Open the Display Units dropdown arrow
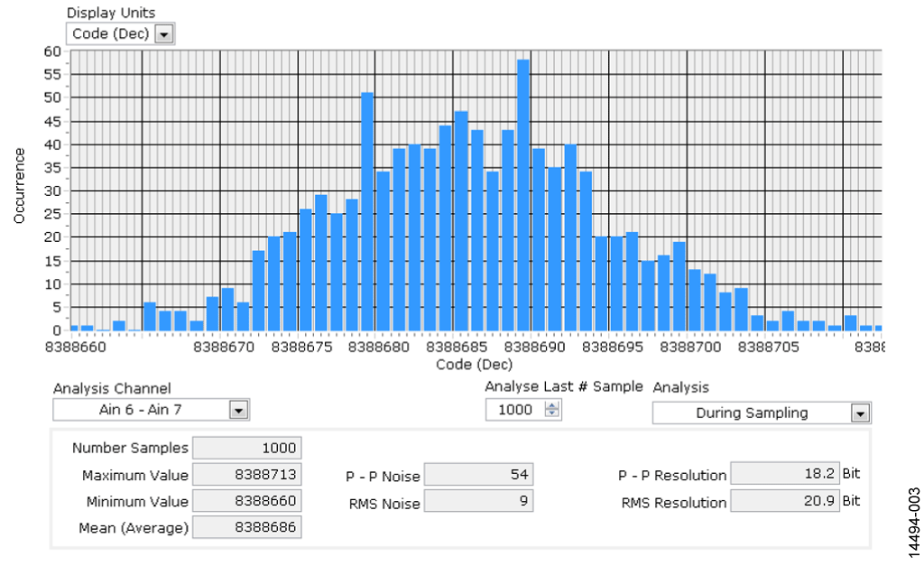Image resolution: width=924 pixels, height=566 pixels. [164, 34]
